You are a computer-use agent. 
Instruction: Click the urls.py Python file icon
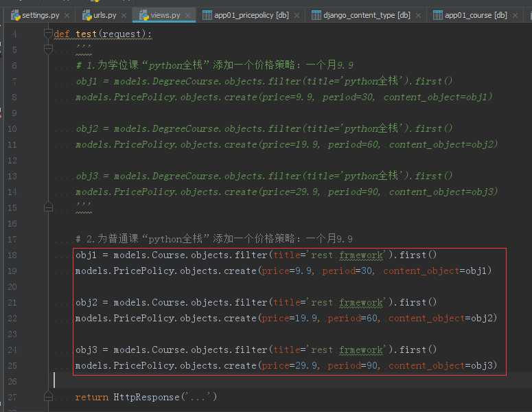87,15
